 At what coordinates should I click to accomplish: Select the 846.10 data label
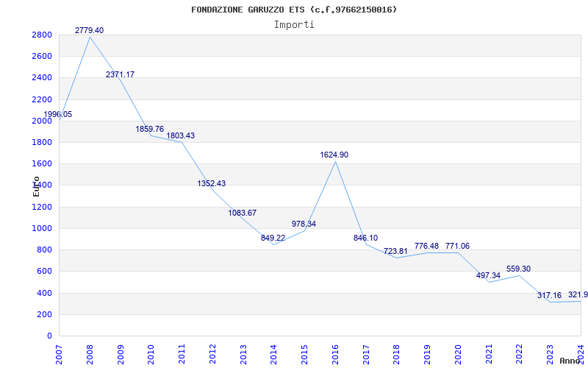coord(365,238)
